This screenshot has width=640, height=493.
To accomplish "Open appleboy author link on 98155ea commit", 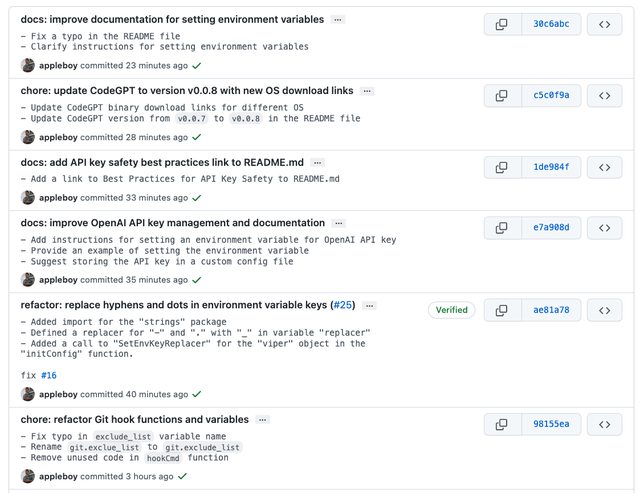I will coord(58,476).
